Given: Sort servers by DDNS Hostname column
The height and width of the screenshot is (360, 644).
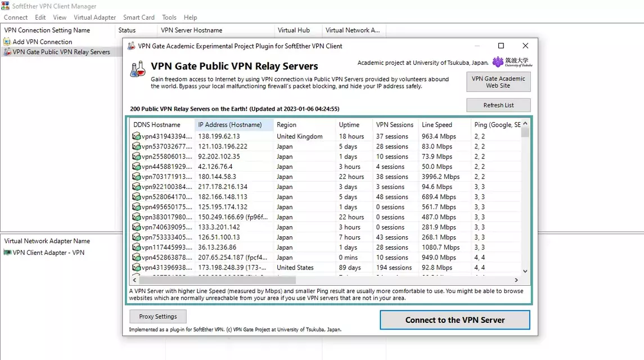Looking at the screenshot, I should (x=162, y=124).
